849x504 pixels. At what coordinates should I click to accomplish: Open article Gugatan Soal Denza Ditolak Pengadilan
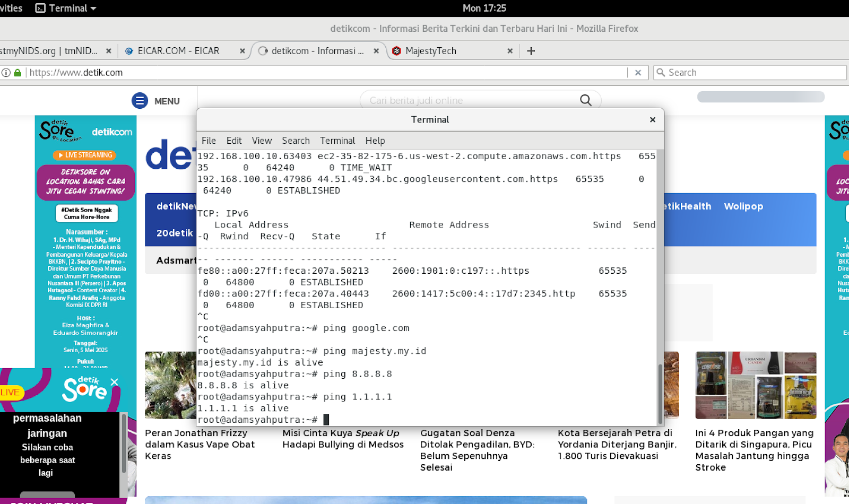click(477, 450)
